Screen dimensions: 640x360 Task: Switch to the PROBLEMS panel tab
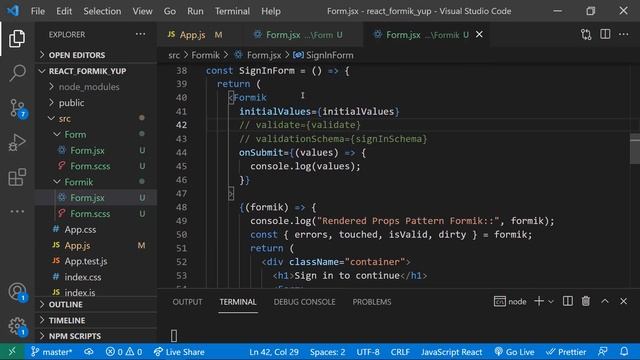click(372, 302)
